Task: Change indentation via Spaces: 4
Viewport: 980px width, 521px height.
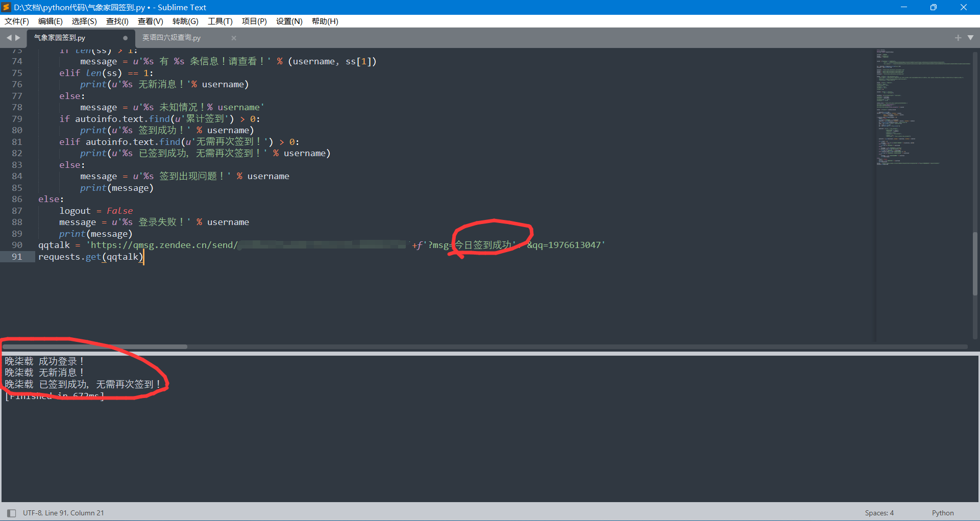Action: coord(879,513)
